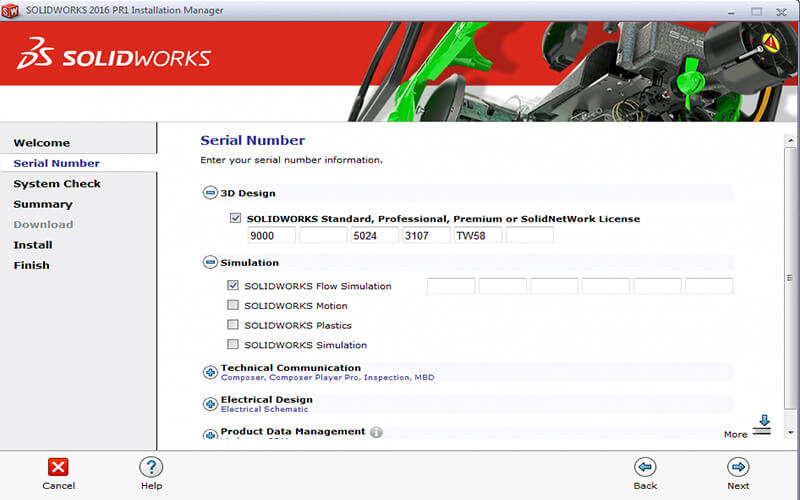800x500 pixels.
Task: Click the Back arrow icon
Action: click(645, 467)
